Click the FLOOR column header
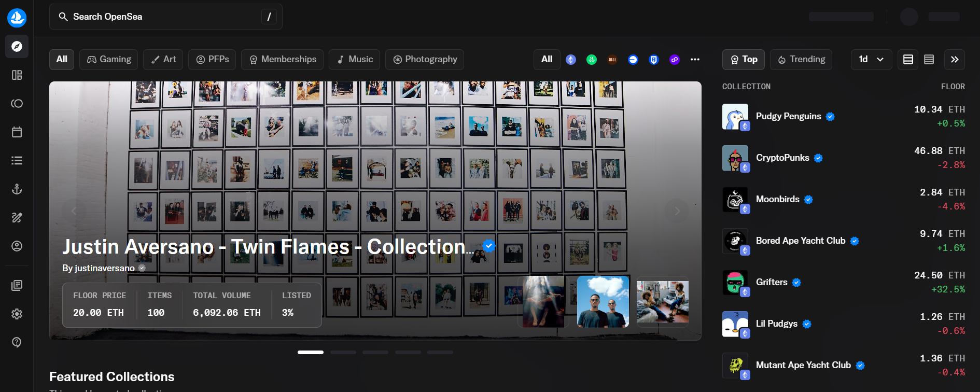This screenshot has height=392, width=980. point(953,87)
